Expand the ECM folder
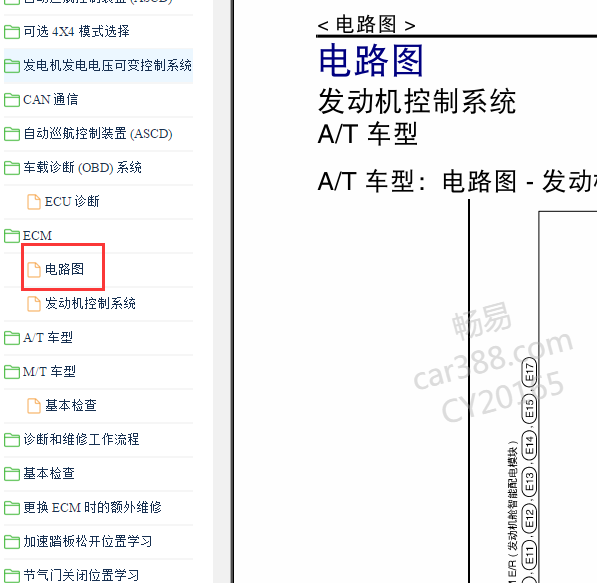The image size is (597, 583). (x=37, y=236)
